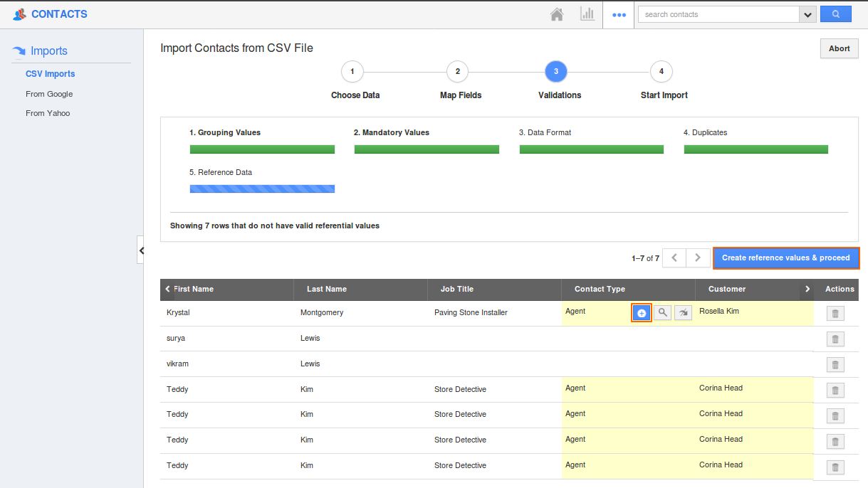Delete the vikram Lewis row via trash icon
Image resolution: width=868 pixels, height=488 pixels.
[x=835, y=365]
